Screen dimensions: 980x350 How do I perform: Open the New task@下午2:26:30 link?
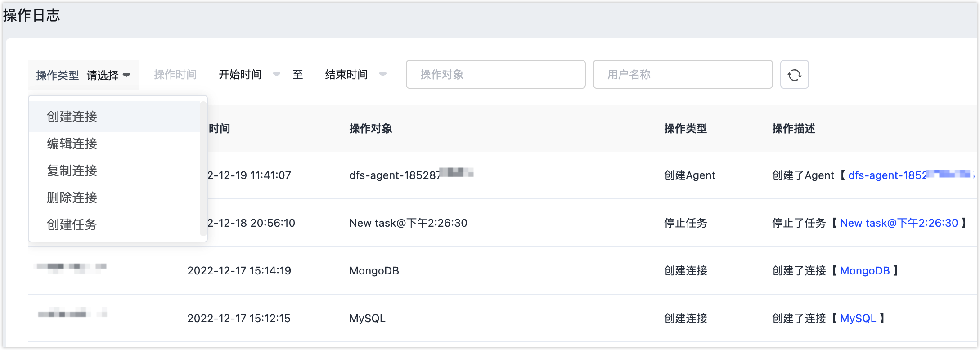tap(899, 223)
